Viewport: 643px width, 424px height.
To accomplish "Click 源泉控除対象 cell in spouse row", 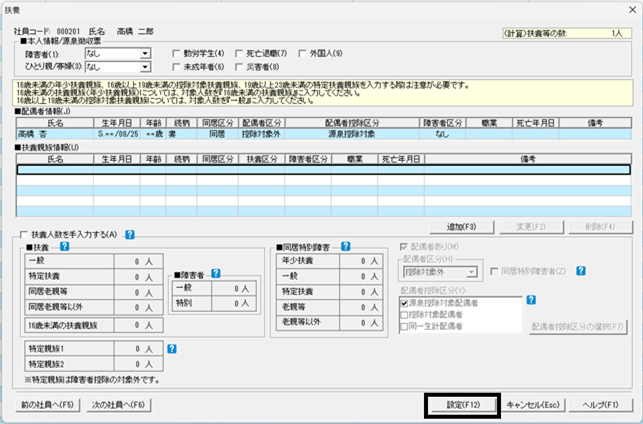I will (352, 134).
